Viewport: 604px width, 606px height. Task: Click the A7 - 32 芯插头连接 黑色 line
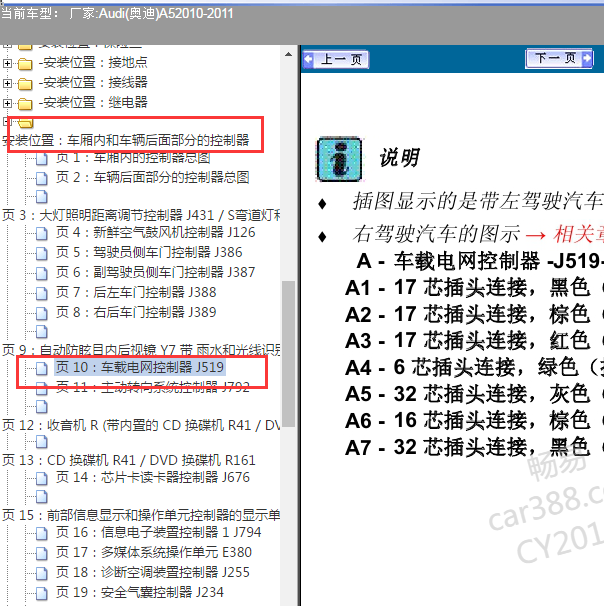pos(474,447)
